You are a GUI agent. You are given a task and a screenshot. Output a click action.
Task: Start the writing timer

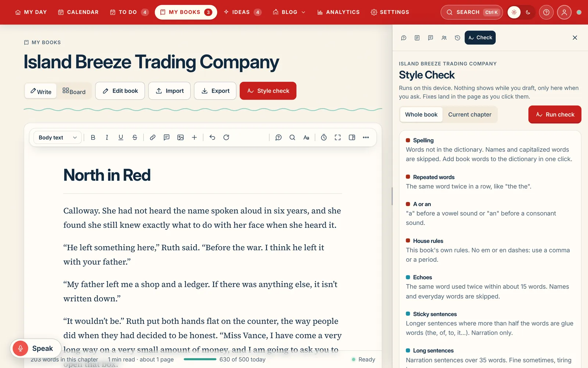324,137
